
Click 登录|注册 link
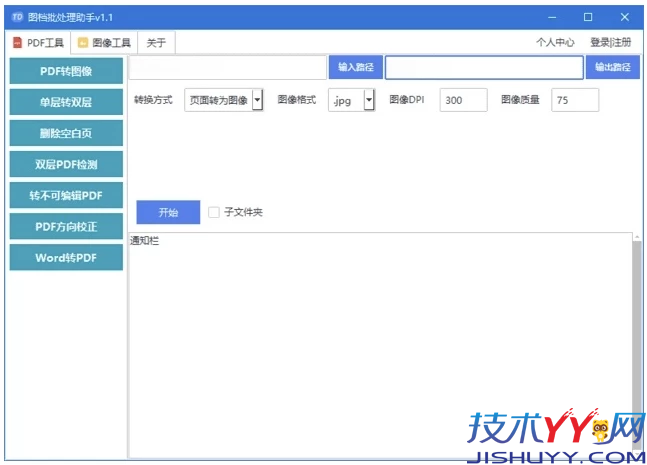tap(610, 42)
